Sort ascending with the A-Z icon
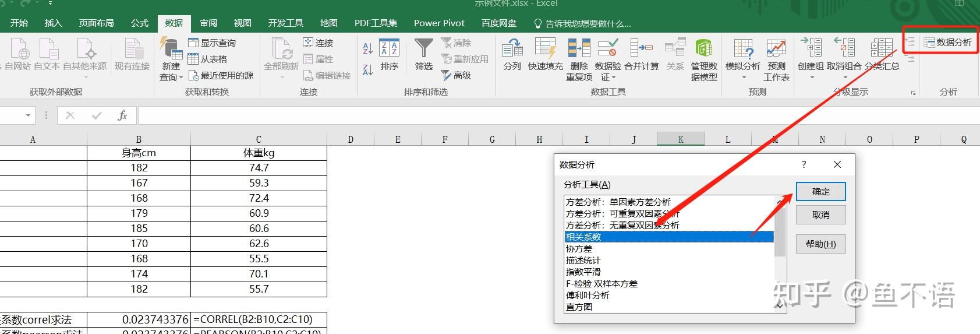This screenshot has height=334, width=980. point(367,48)
